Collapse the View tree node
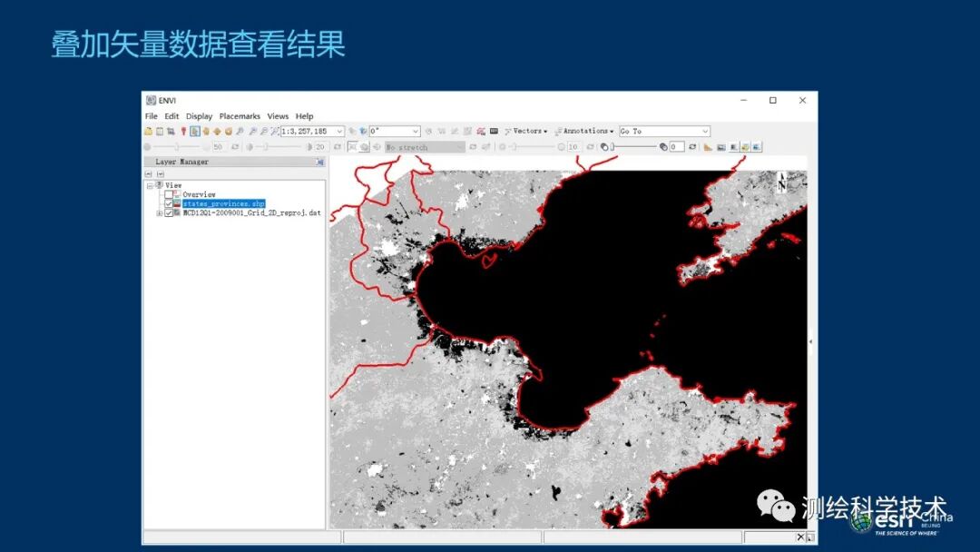The image size is (980, 552). 150,186
